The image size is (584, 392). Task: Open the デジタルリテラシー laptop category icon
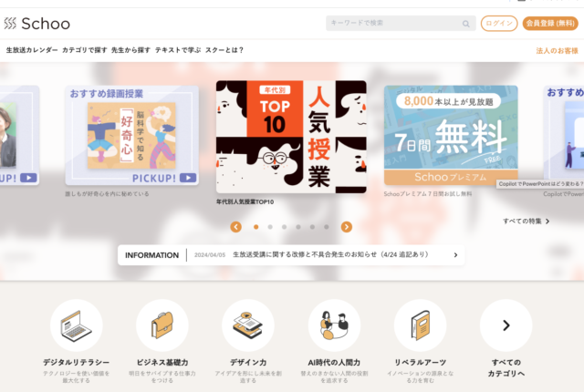(77, 325)
